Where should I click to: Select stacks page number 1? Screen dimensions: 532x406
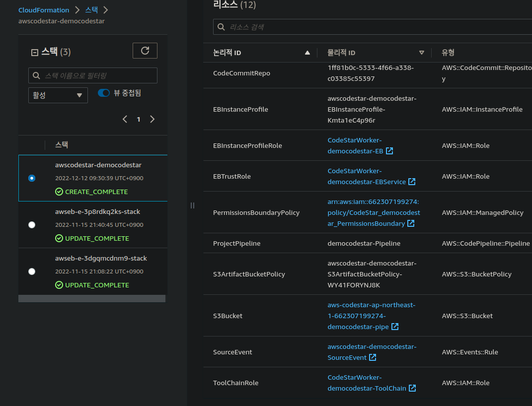(139, 119)
